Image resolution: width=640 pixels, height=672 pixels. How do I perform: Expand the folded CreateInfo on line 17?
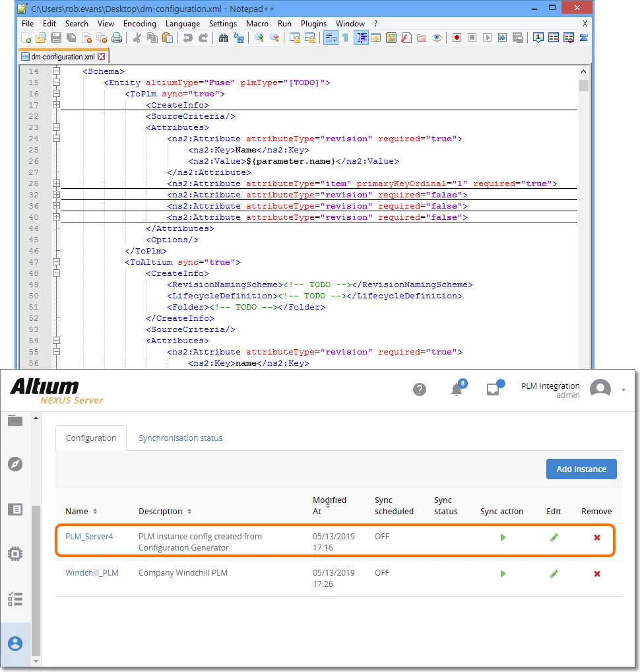(57, 104)
